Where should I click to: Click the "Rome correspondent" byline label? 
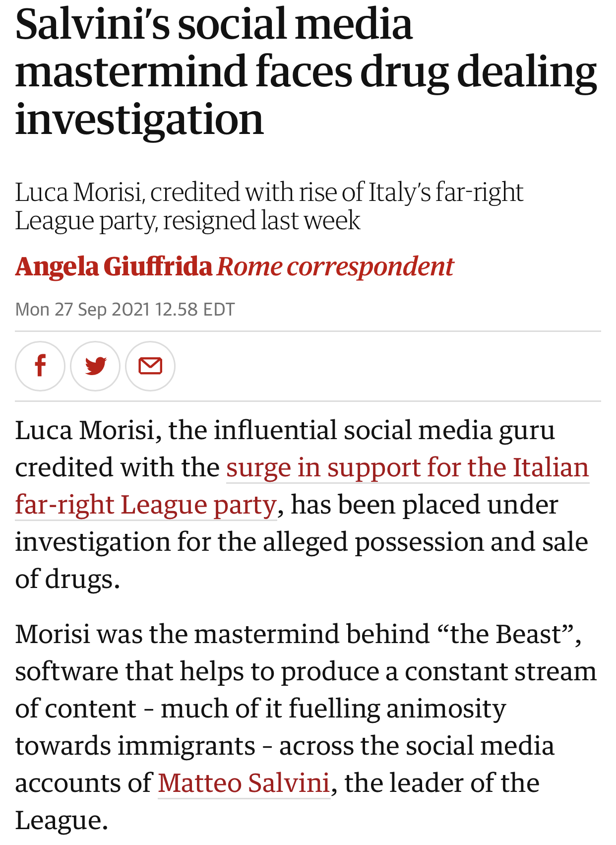(335, 266)
